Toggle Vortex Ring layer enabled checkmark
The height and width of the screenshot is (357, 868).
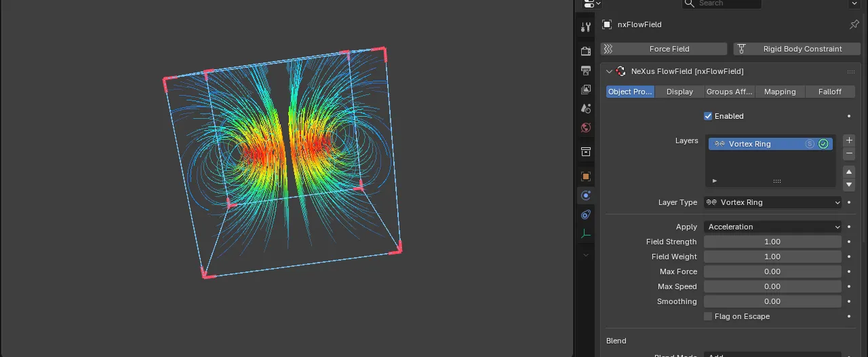pos(823,144)
